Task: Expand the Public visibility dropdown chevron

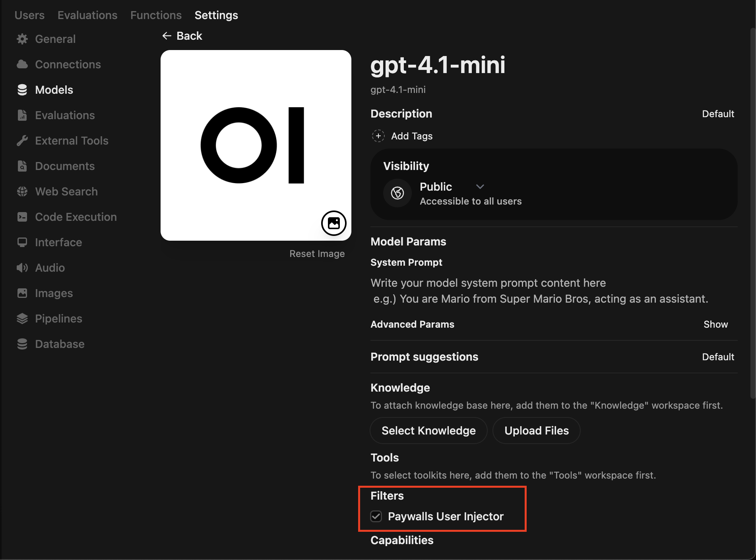Action: (x=480, y=187)
